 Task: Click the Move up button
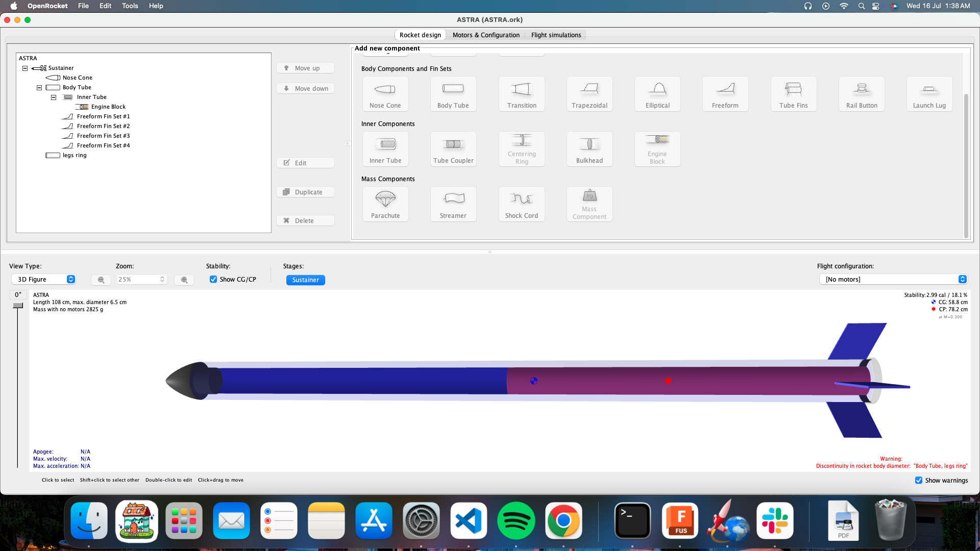point(305,68)
